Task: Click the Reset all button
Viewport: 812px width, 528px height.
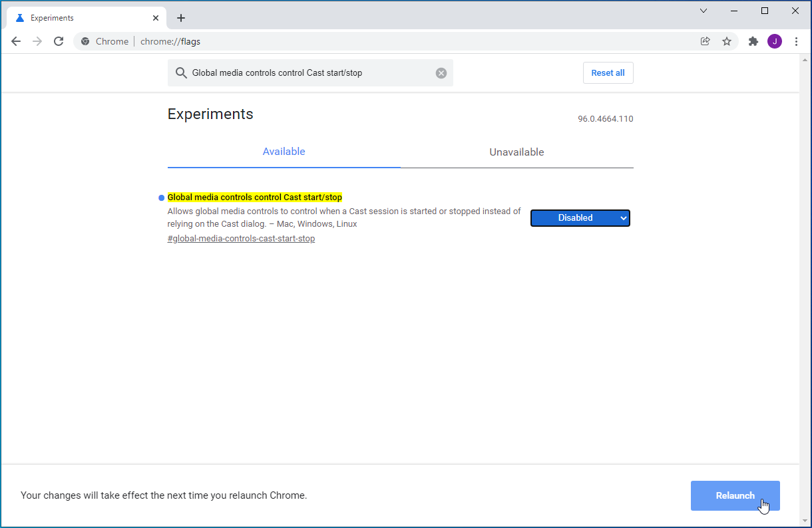Action: coord(608,73)
